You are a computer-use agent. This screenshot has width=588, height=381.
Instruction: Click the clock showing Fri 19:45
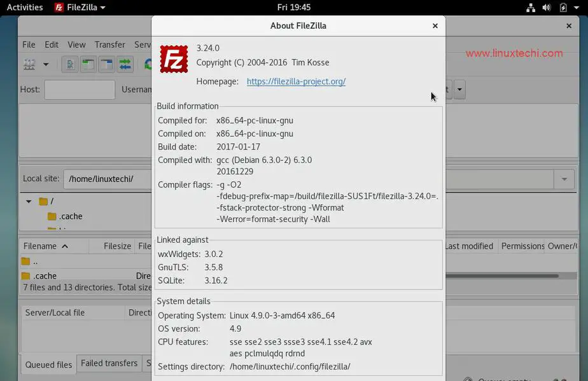(x=293, y=7)
